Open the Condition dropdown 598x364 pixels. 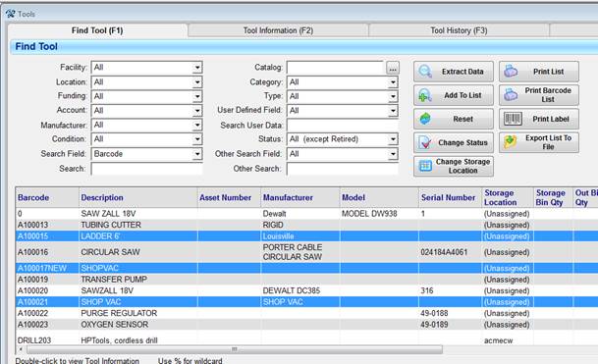coord(196,139)
